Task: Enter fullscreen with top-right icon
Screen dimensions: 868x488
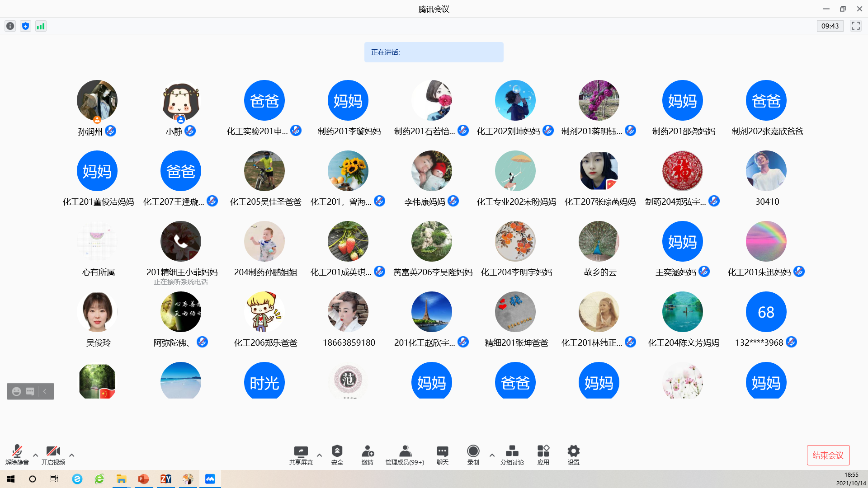Action: [855, 26]
